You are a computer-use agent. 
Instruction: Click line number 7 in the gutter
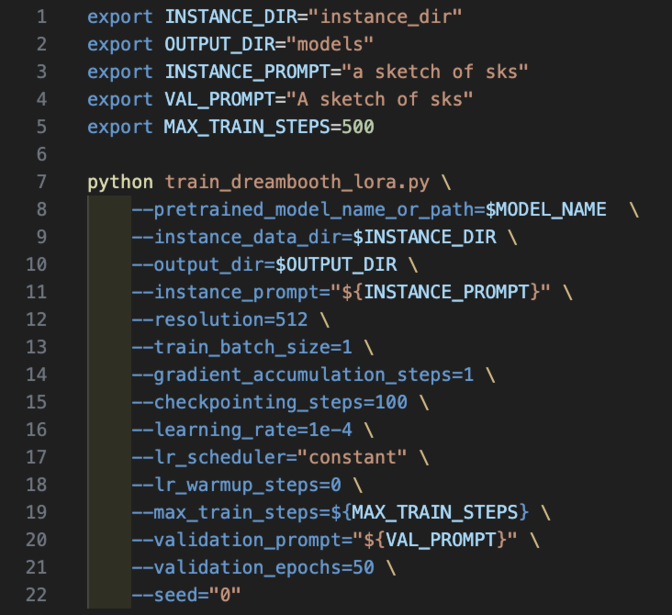coord(42,182)
